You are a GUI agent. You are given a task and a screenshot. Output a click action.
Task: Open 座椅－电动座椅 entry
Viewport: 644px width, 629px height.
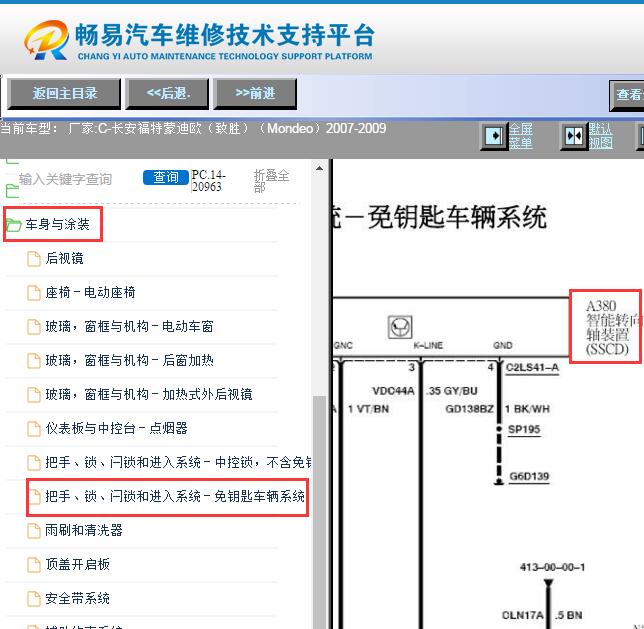[x=90, y=293]
